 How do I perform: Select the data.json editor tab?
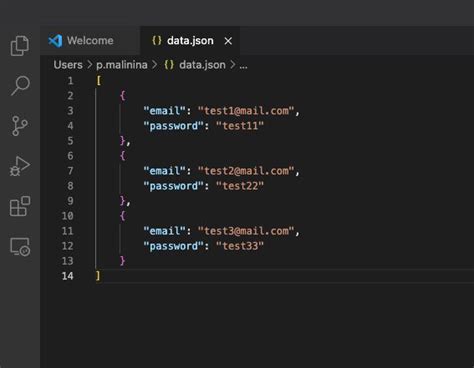[x=190, y=41]
